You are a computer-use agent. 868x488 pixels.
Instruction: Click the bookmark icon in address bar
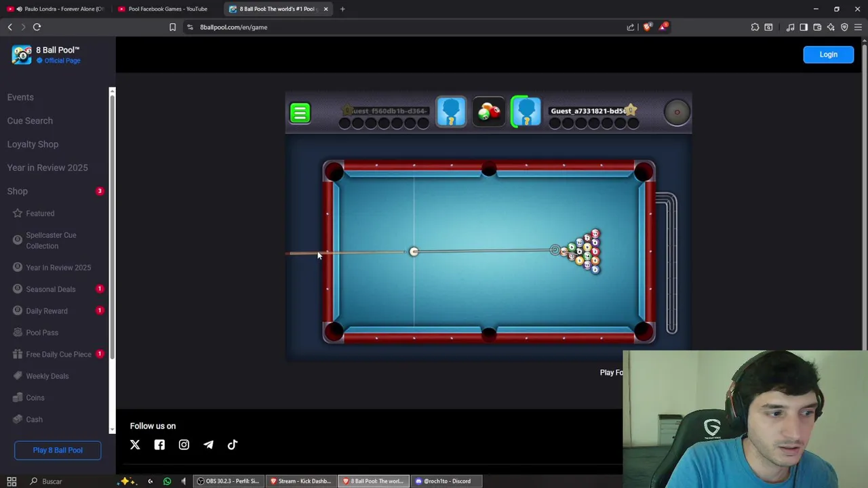[x=172, y=27]
